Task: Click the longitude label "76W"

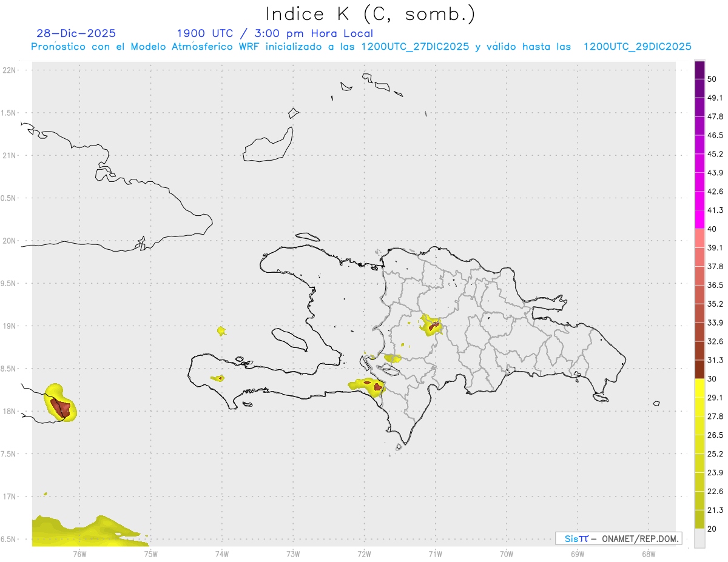Action: (x=79, y=554)
